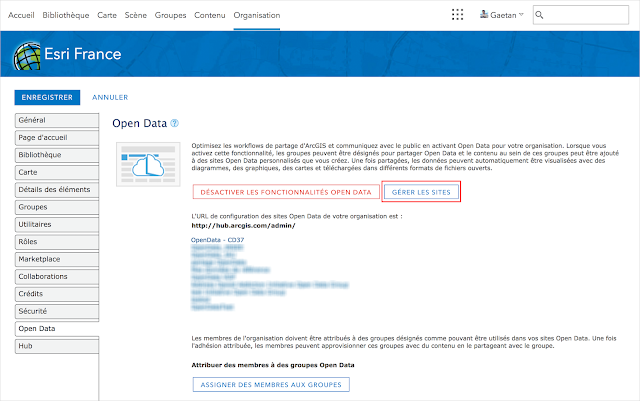The width and height of the screenshot is (640, 401).
Task: Click the search magnifier icon
Action: pyautogui.click(x=539, y=15)
